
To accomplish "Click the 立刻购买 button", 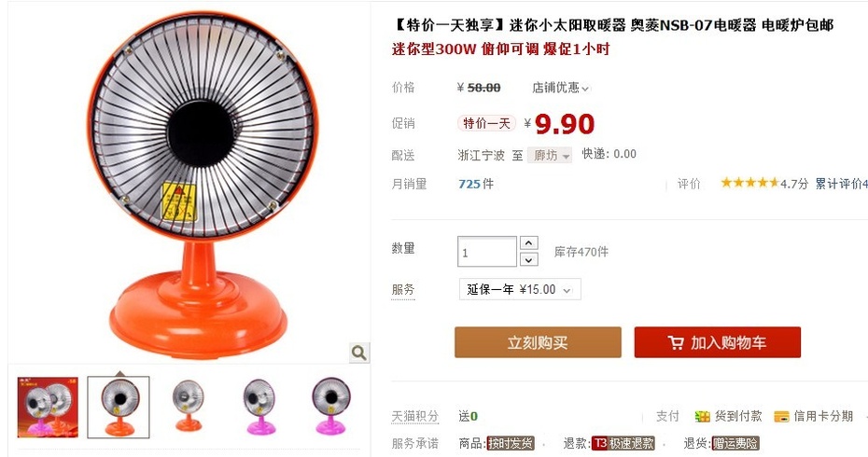I will (538, 342).
